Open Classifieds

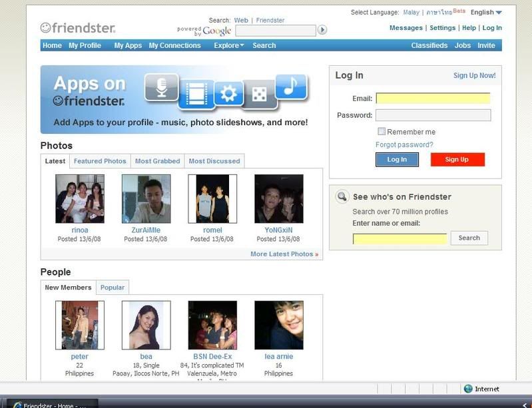pyautogui.click(x=429, y=45)
